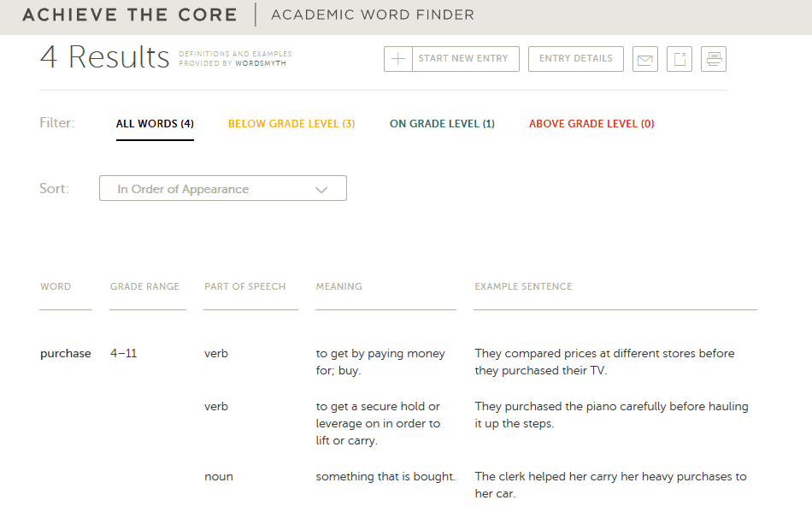Image resolution: width=812 pixels, height=518 pixels.
Task: Open the In Order of Appearance dropdown
Action: point(223,189)
